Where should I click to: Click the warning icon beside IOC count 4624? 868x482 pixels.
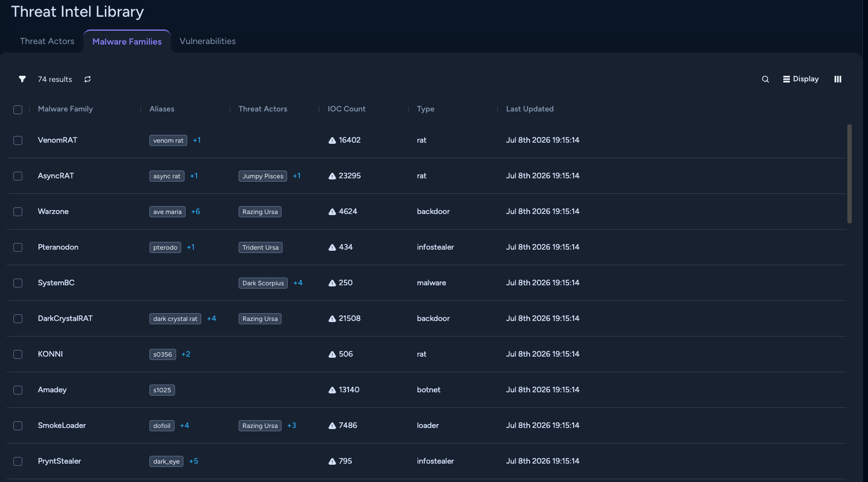[x=332, y=212]
